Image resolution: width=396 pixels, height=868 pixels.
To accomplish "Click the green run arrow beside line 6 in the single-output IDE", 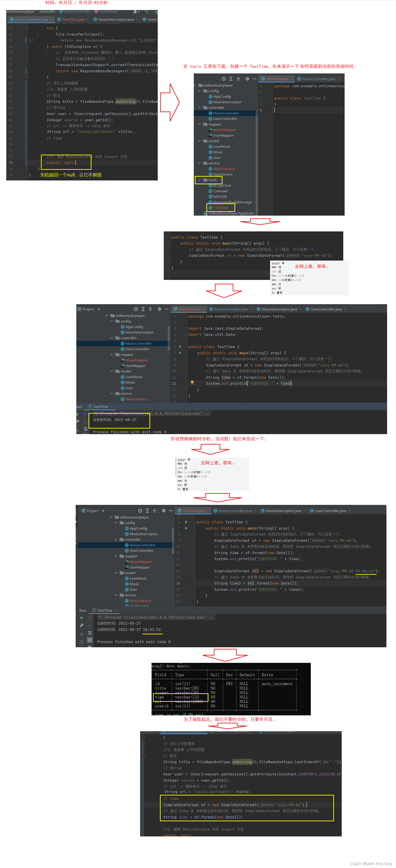I will [180, 346].
